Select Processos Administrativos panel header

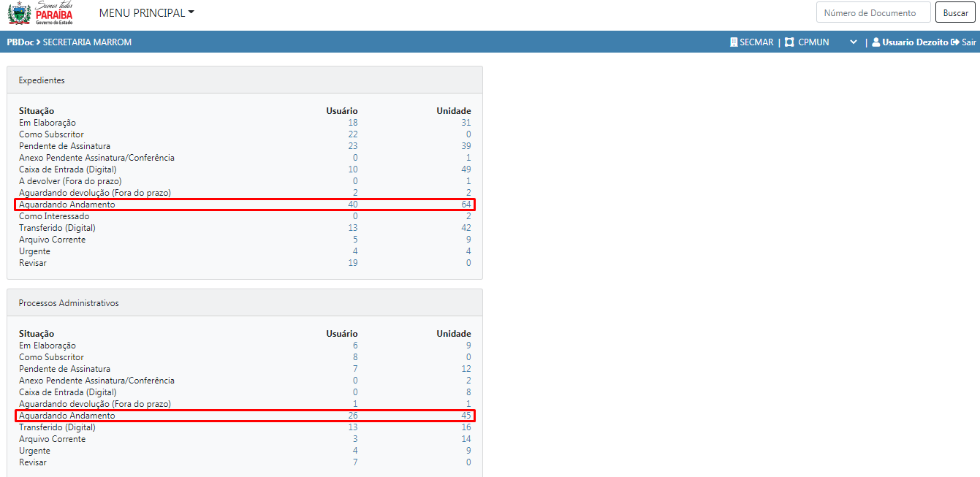click(x=245, y=303)
